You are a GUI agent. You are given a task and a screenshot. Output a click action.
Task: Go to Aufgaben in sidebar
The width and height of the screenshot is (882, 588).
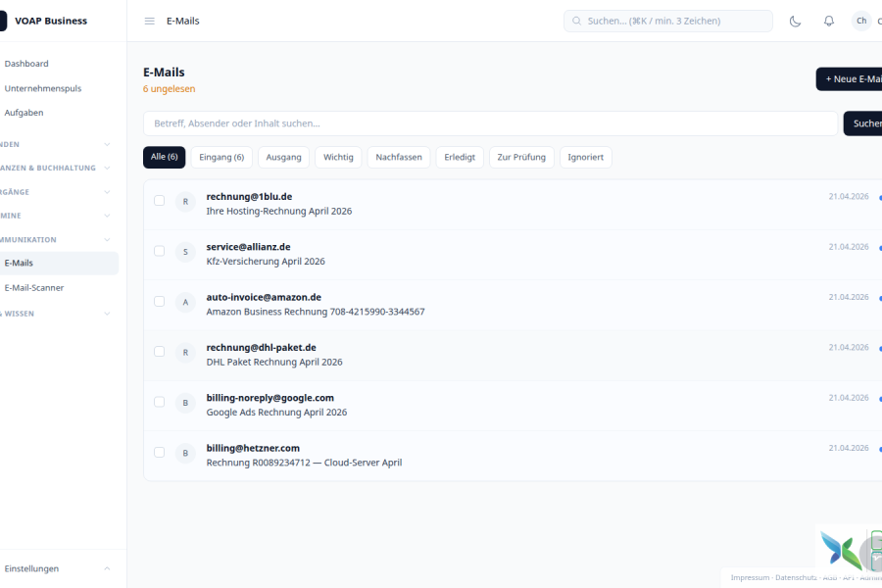coord(24,113)
